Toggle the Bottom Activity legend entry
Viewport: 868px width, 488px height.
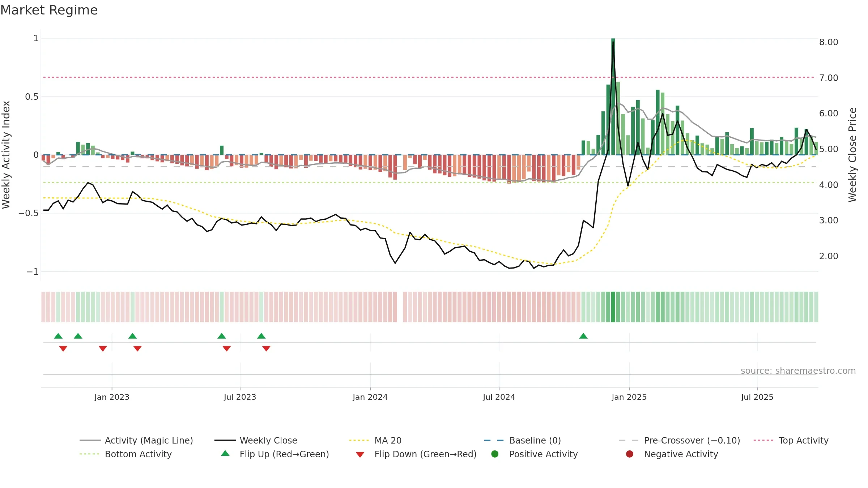pos(125,454)
